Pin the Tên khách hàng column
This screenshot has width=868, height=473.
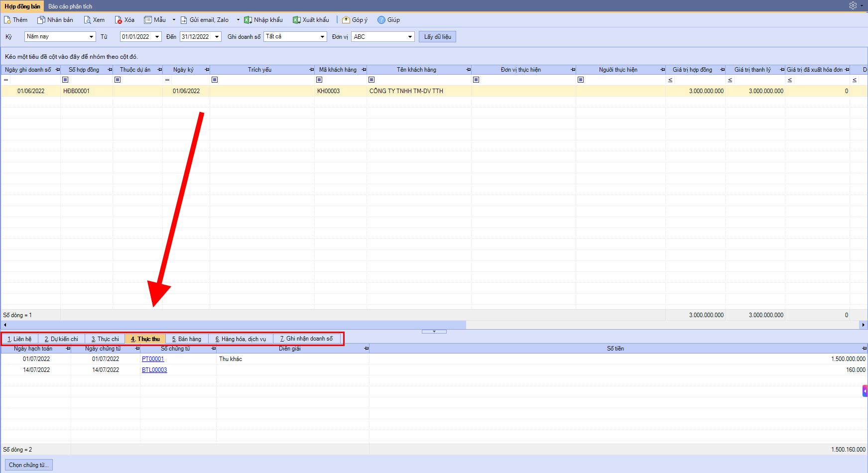(x=469, y=70)
